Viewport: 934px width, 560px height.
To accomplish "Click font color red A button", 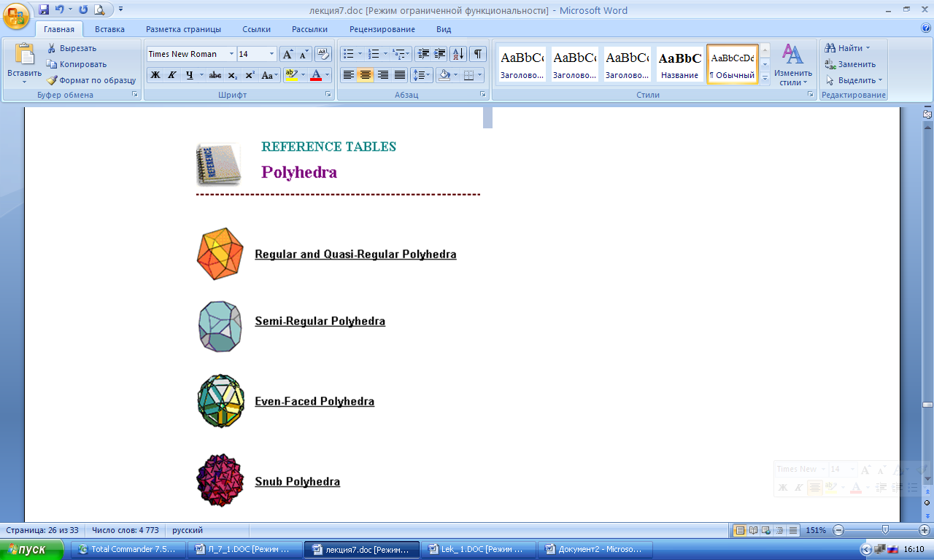I will click(x=316, y=75).
